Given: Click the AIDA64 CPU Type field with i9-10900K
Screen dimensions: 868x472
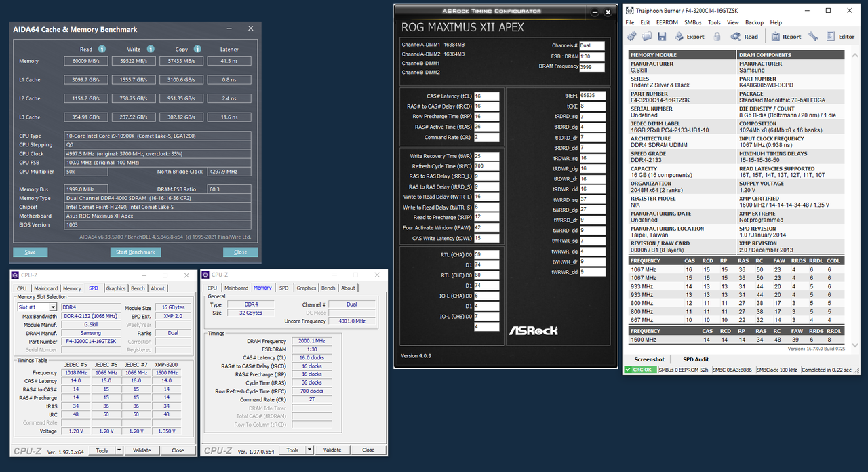Looking at the screenshot, I should click(x=158, y=136).
